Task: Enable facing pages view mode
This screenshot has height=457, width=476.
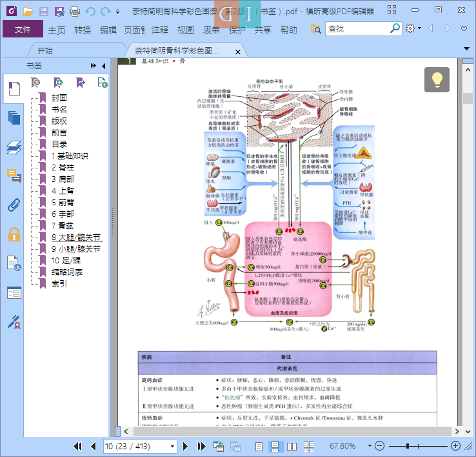Action: point(292,446)
